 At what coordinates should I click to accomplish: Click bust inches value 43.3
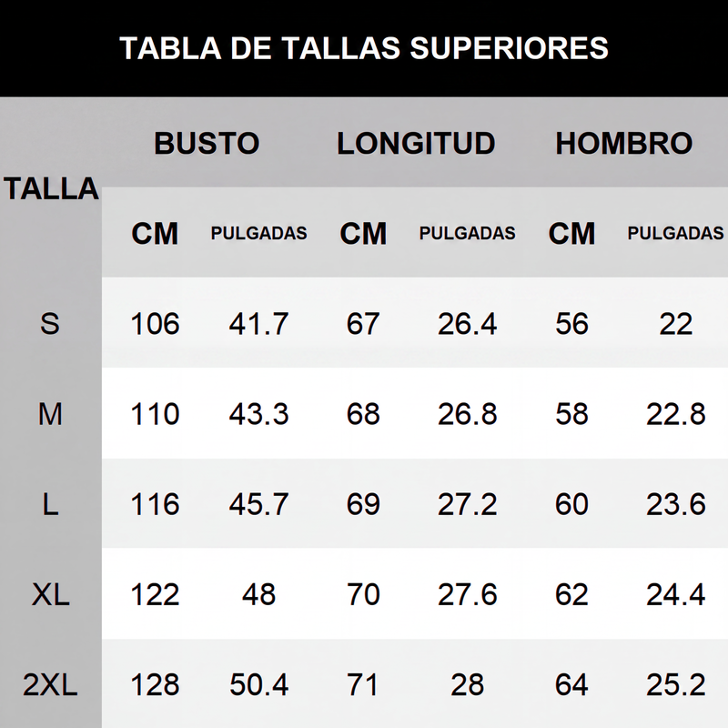pos(258,414)
